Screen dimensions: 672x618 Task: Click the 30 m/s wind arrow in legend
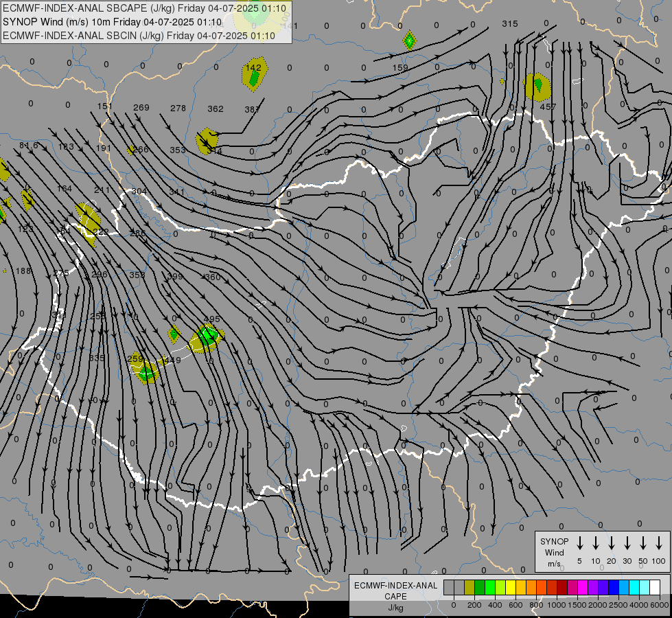click(627, 543)
